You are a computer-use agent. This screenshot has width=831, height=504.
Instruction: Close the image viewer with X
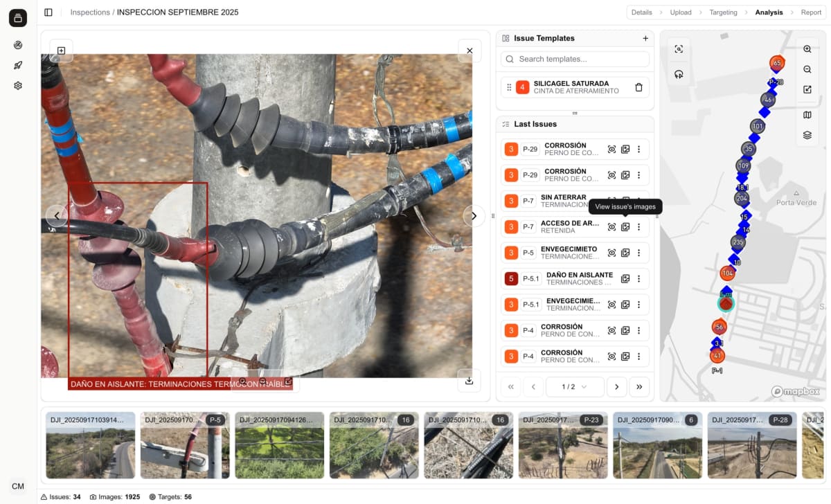click(470, 51)
